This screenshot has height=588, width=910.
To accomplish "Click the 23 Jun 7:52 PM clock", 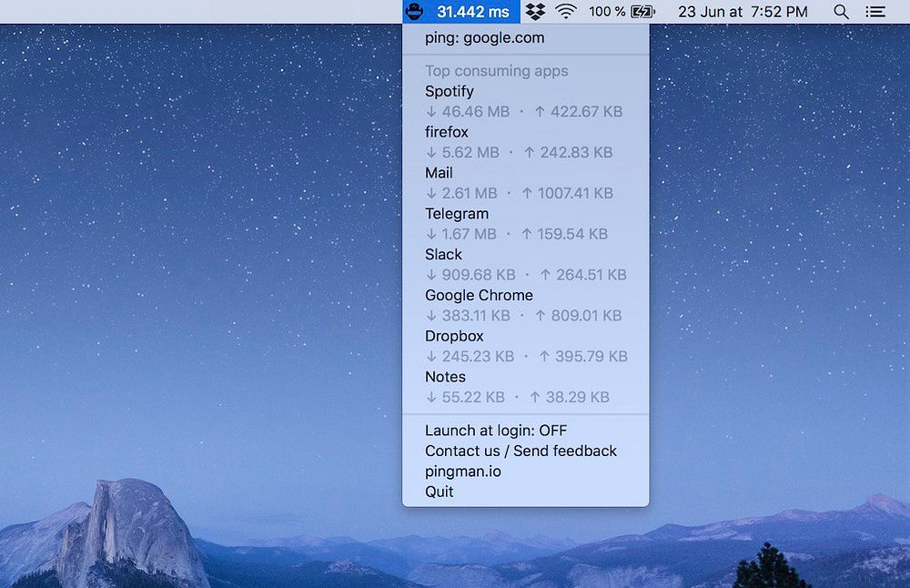I will 743,12.
